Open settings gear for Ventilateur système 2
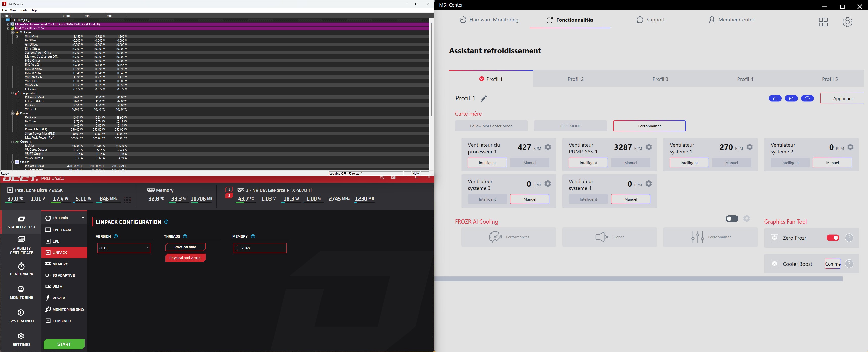Screen dimensions: 868x352 [850, 147]
